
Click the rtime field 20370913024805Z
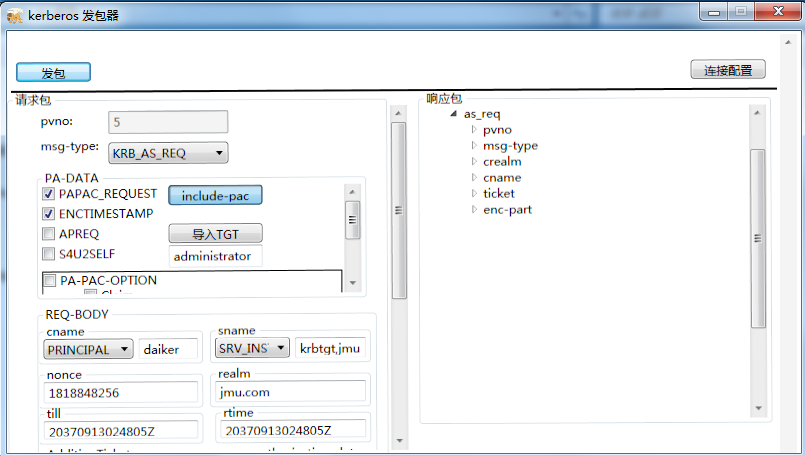tap(293, 430)
